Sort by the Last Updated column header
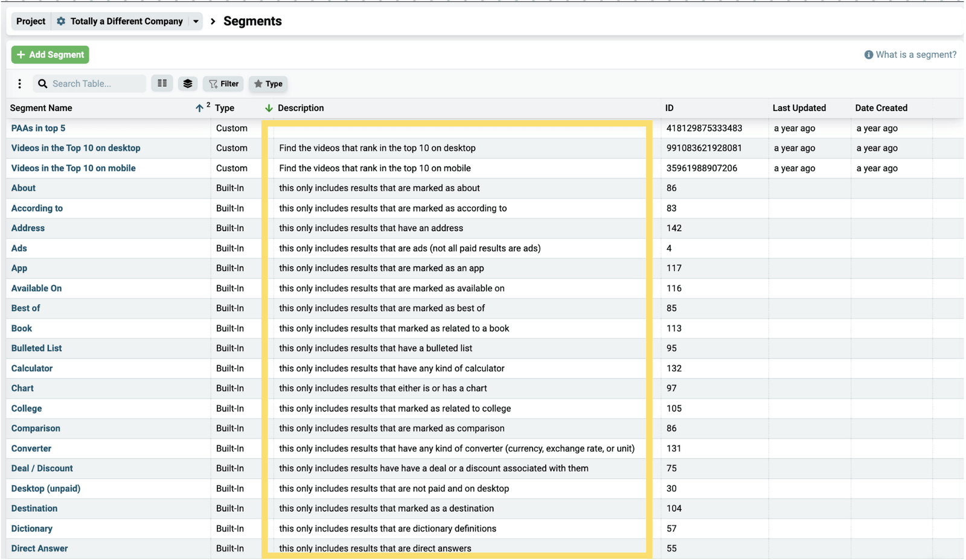This screenshot has height=560, width=966. point(799,108)
